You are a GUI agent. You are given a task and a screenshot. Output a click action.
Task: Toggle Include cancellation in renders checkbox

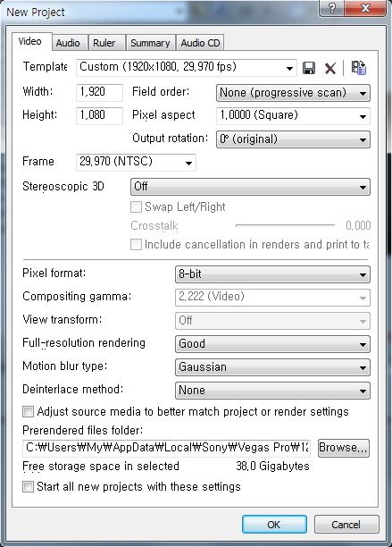[136, 244]
